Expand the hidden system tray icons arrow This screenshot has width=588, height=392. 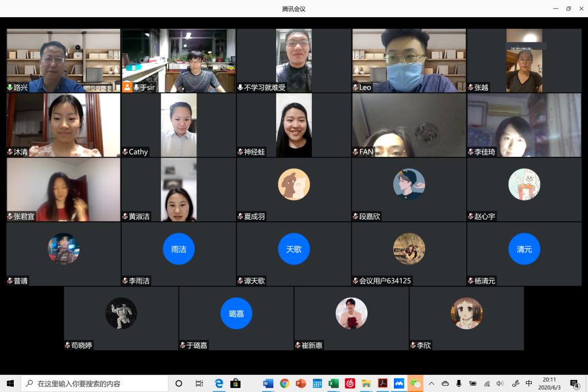pyautogui.click(x=431, y=383)
